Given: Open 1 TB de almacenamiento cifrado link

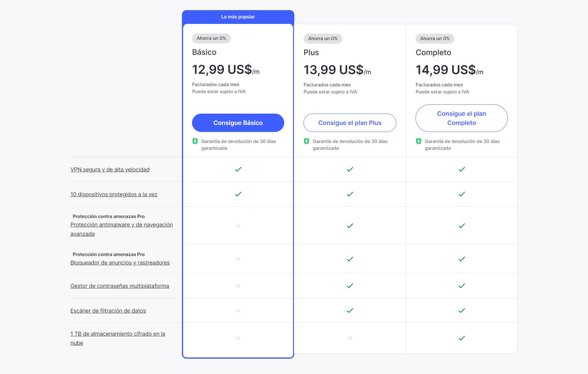Looking at the screenshot, I should 118,338.
